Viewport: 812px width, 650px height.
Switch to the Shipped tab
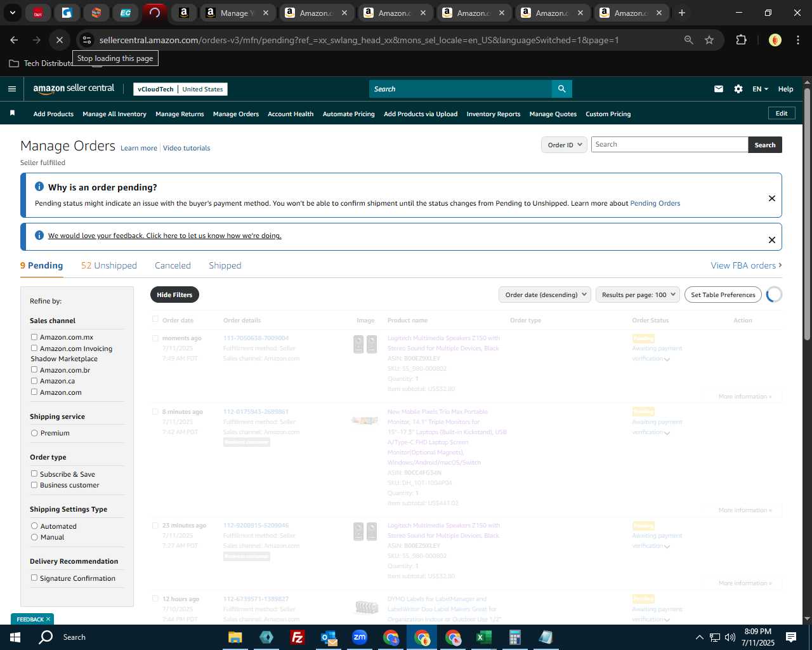(x=225, y=265)
